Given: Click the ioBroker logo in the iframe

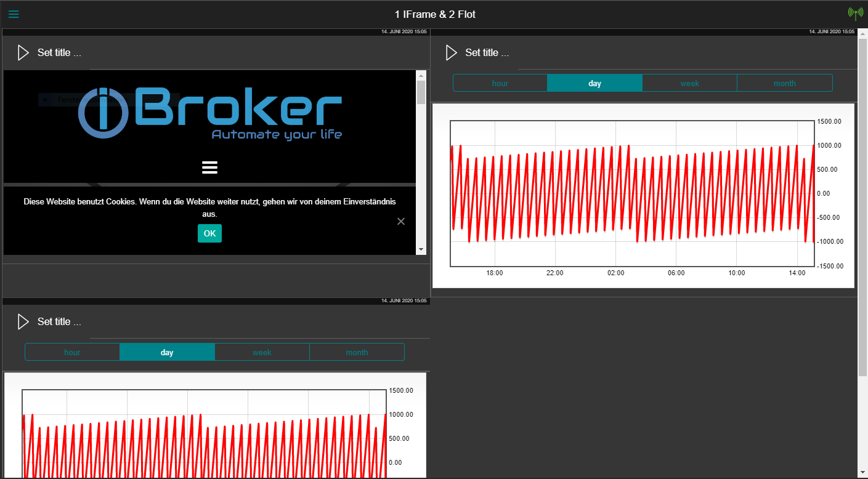Looking at the screenshot, I should pos(209,113).
